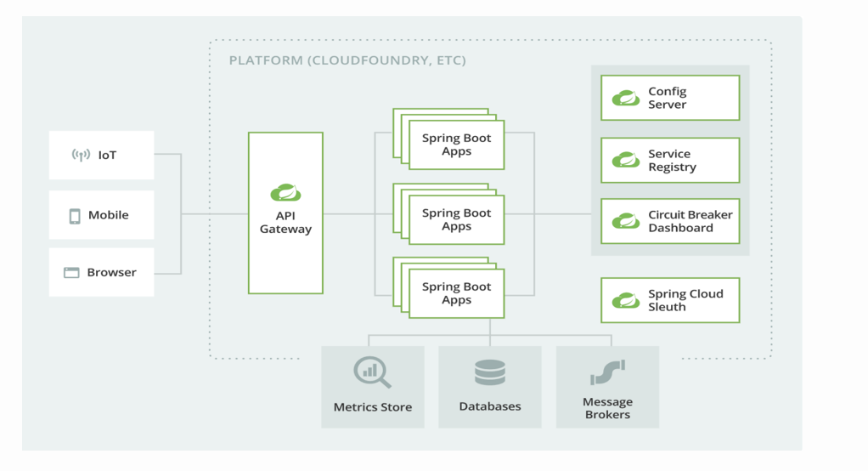This screenshot has height=471, width=868.
Task: Click the PLATFORM (CLOUDFOUNDRY, ETC) heading
Action: click(x=347, y=60)
